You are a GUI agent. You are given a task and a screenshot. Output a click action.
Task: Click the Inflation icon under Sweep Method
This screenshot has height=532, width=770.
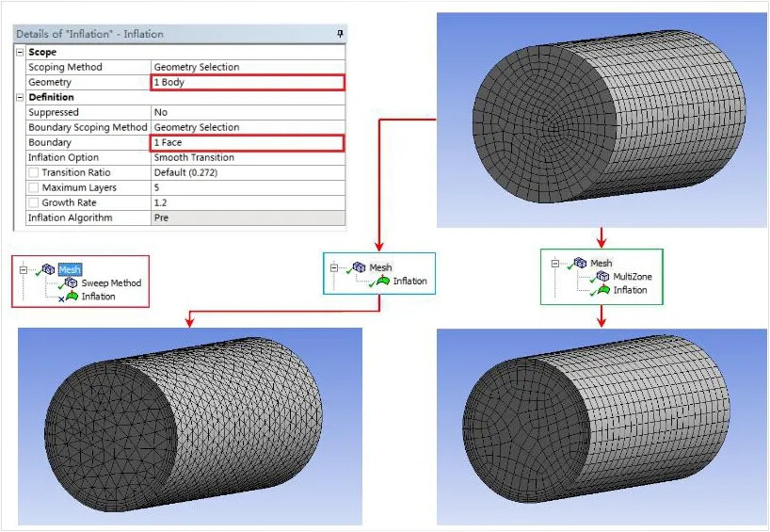(x=72, y=297)
